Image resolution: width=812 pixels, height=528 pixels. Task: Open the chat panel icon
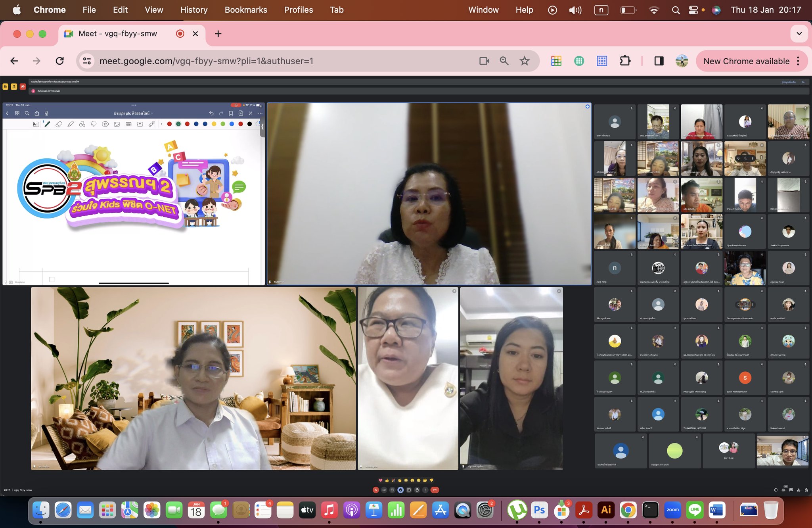[791, 490]
